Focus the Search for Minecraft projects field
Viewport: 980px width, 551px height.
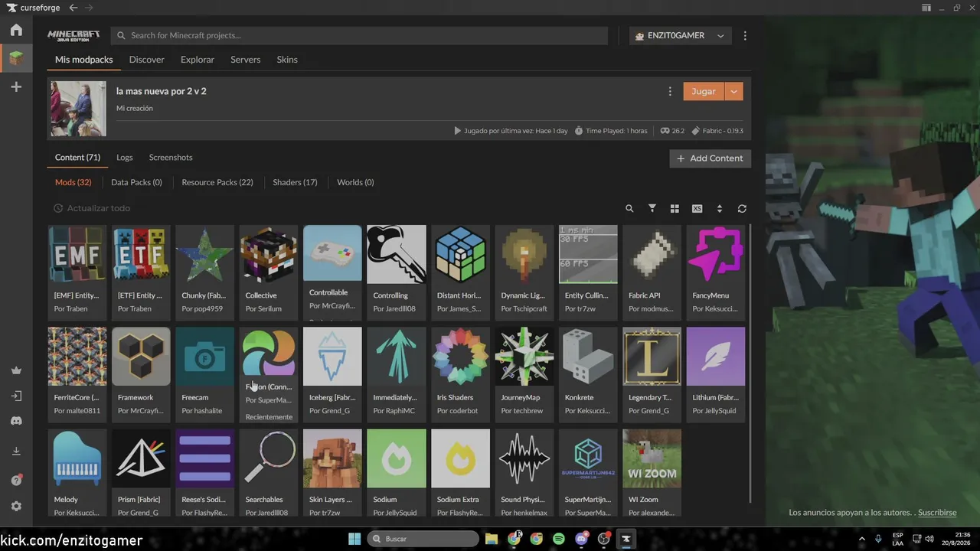coord(359,35)
